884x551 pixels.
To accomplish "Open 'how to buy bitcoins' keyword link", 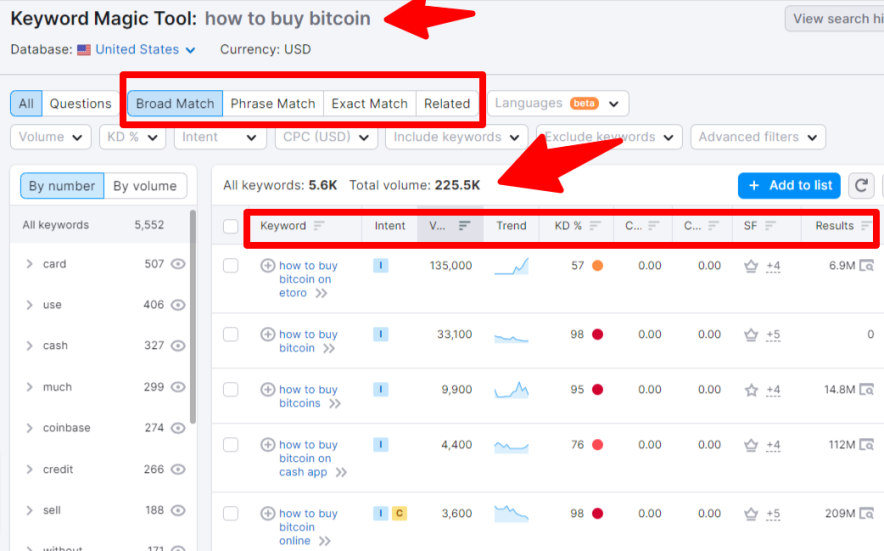I will point(308,396).
